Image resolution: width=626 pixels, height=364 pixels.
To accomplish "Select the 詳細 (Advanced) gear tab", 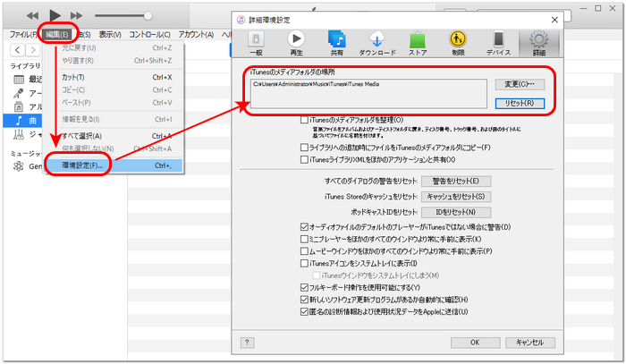I will pyautogui.click(x=539, y=43).
